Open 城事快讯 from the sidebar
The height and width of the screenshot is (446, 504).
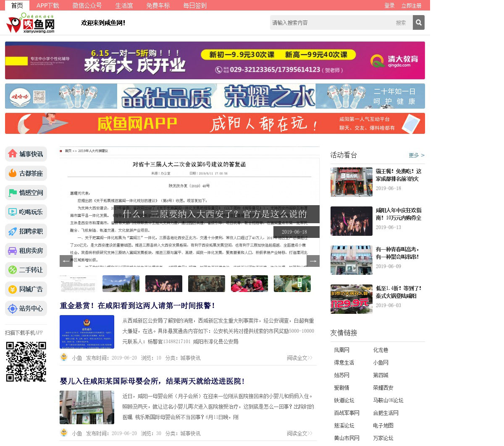26,154
